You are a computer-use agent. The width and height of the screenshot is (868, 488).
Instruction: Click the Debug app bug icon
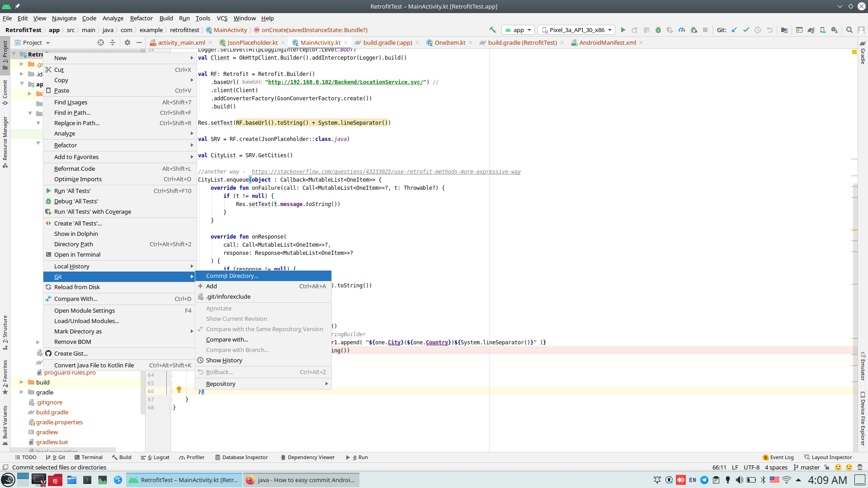pyautogui.click(x=658, y=30)
